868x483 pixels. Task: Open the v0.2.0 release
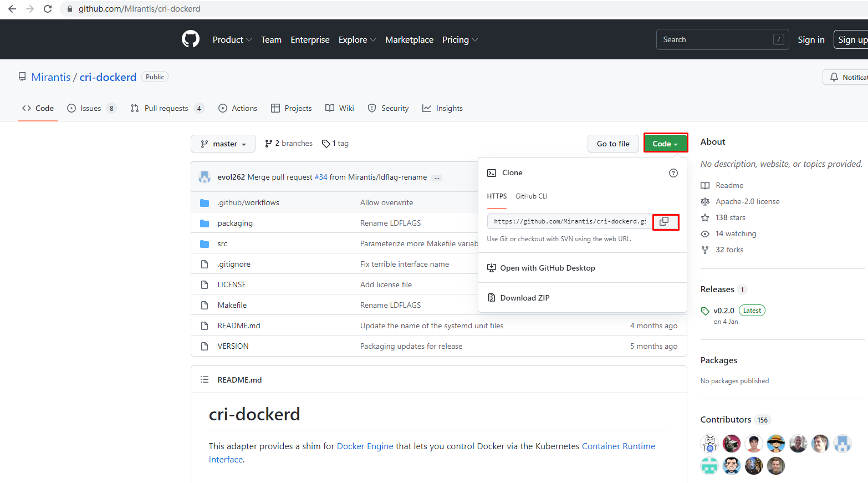723,311
